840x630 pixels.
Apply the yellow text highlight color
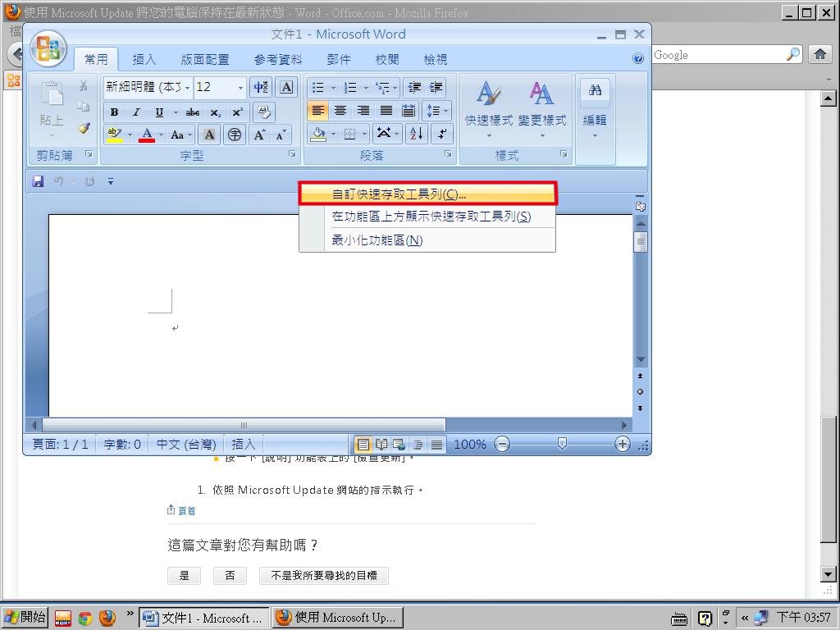pos(115,135)
